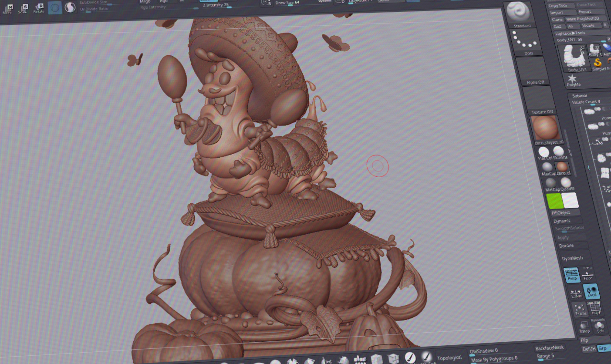611x364 pixels.
Task: Open the Texture Off picker
Action: point(540,101)
